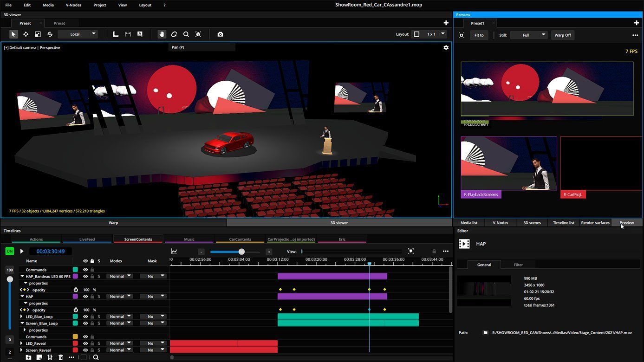Viewport: 644px width, 362px height.
Task: Click the timeline fit-to-view icon
Action: click(411, 251)
